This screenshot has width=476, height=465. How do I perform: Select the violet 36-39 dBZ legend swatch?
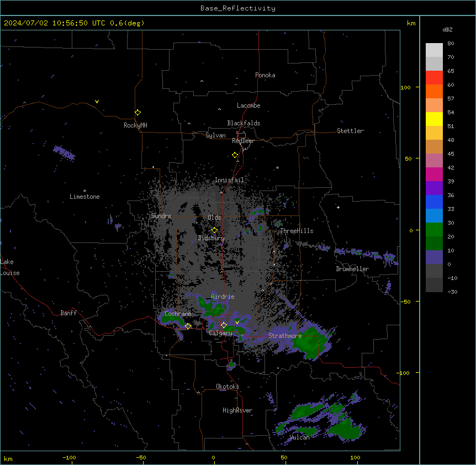pyautogui.click(x=434, y=188)
